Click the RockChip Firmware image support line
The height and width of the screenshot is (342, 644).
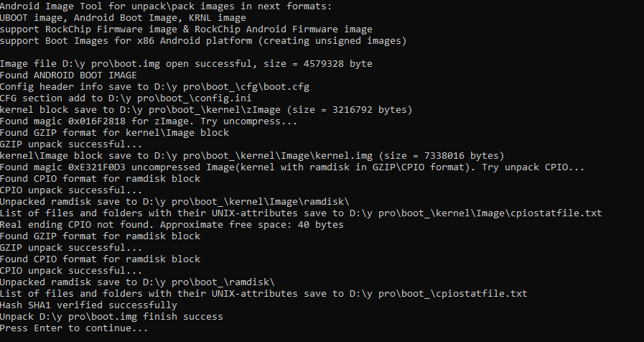186,29
